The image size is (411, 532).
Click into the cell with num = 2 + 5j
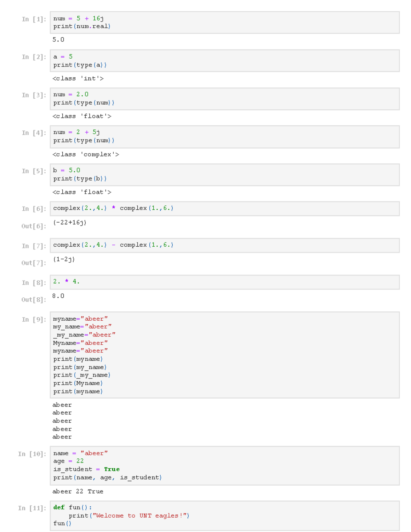(224, 137)
